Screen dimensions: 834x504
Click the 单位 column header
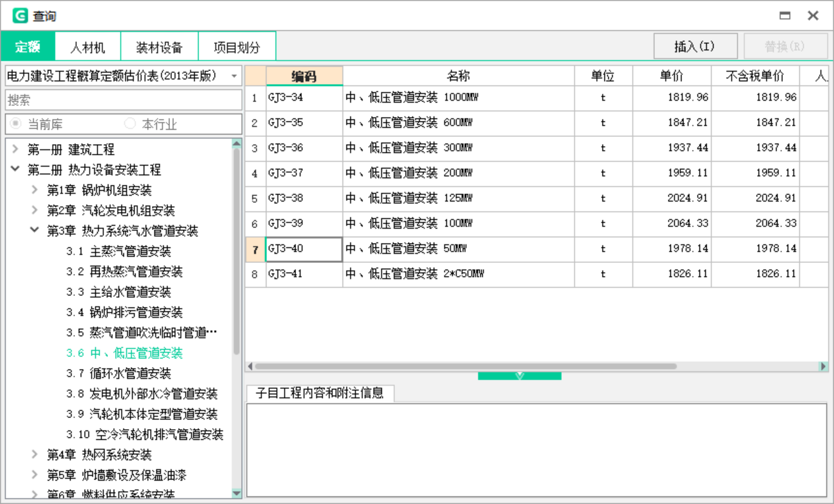pos(603,76)
